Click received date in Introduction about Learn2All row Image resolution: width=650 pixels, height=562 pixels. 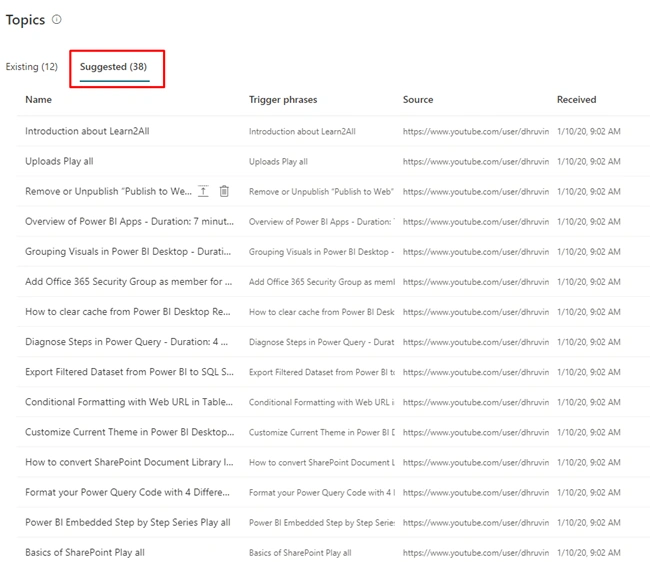589,131
